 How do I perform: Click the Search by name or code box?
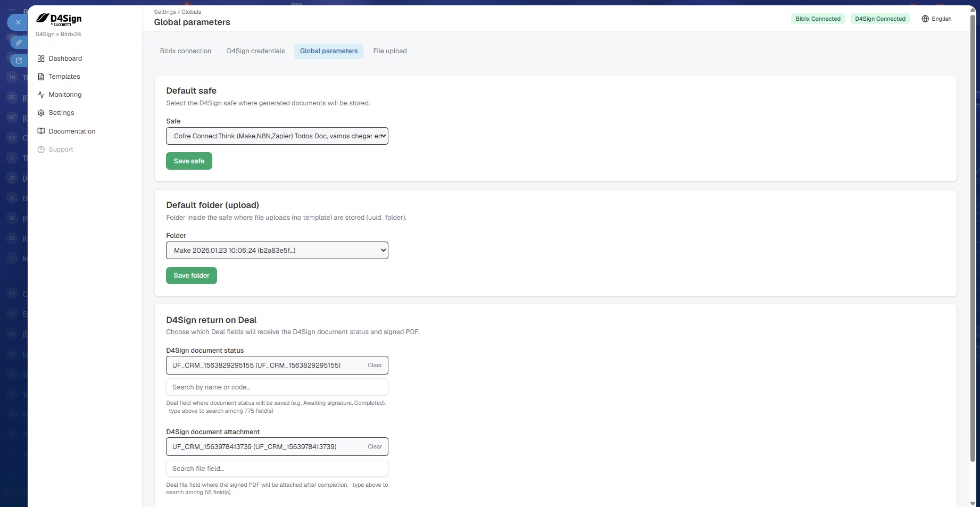277,387
